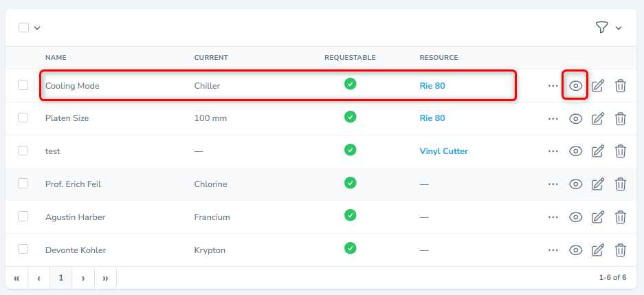Image resolution: width=644 pixels, height=295 pixels.
Task: Go to the next page arrow
Action: coord(83,278)
